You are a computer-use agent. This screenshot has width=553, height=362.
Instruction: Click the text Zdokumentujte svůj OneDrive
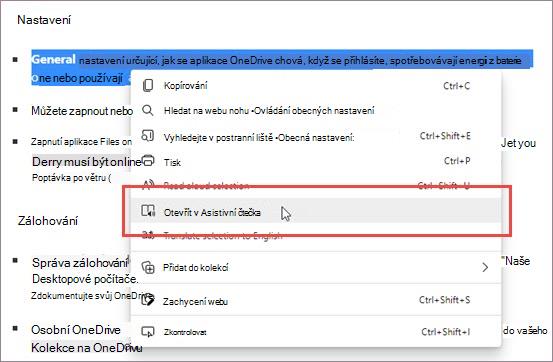click(x=91, y=295)
